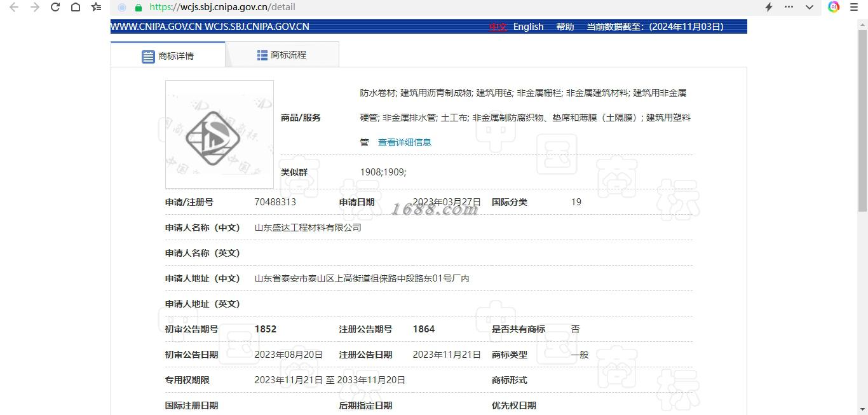The width and height of the screenshot is (868, 415).
Task: Click the 国际注册日期 label
Action: [191, 405]
